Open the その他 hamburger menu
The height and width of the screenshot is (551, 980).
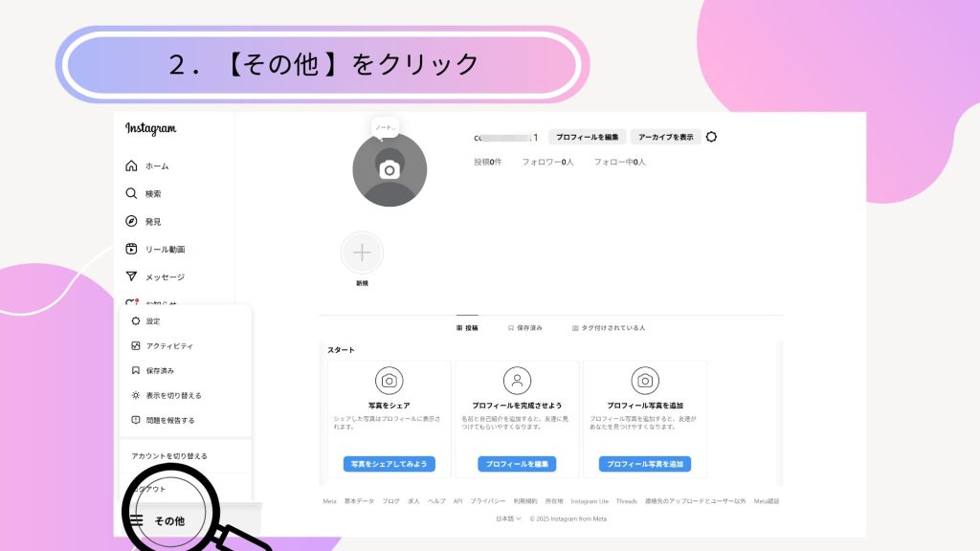pyautogui.click(x=158, y=520)
